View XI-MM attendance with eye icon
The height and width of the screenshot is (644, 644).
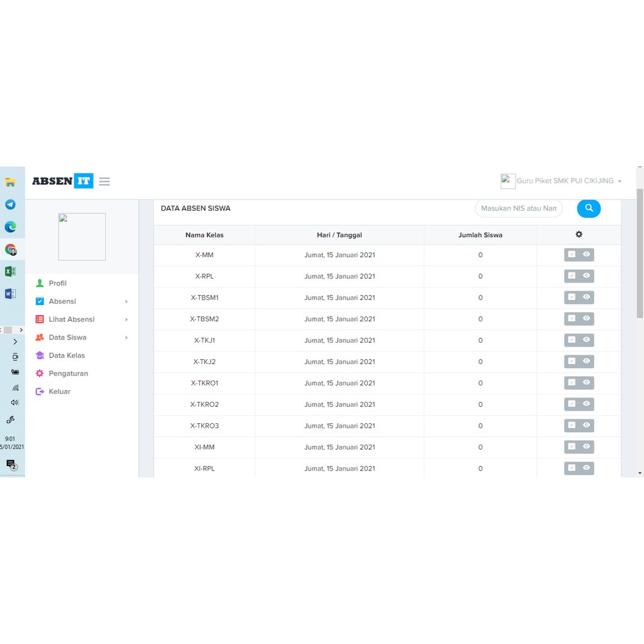click(x=586, y=447)
